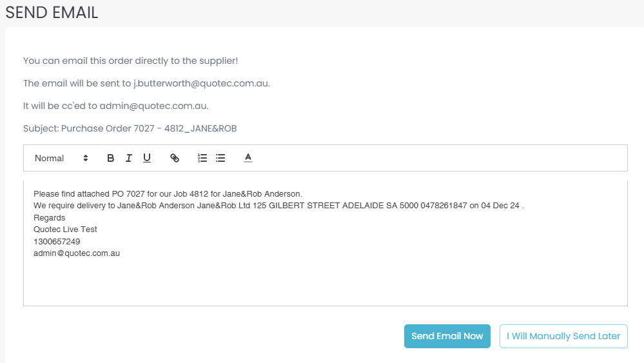
Task: Click the Subject Purchase Order 7027 text
Action: point(130,128)
